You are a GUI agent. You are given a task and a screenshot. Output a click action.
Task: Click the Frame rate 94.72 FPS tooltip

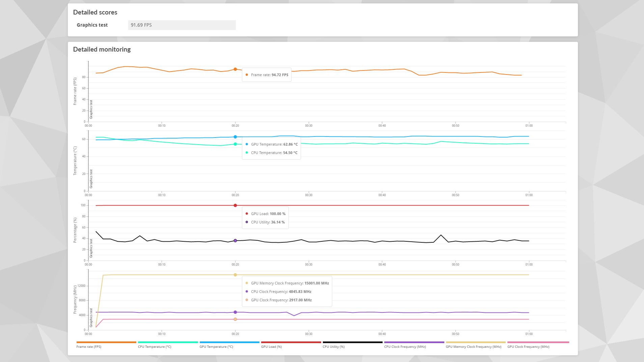(x=267, y=75)
